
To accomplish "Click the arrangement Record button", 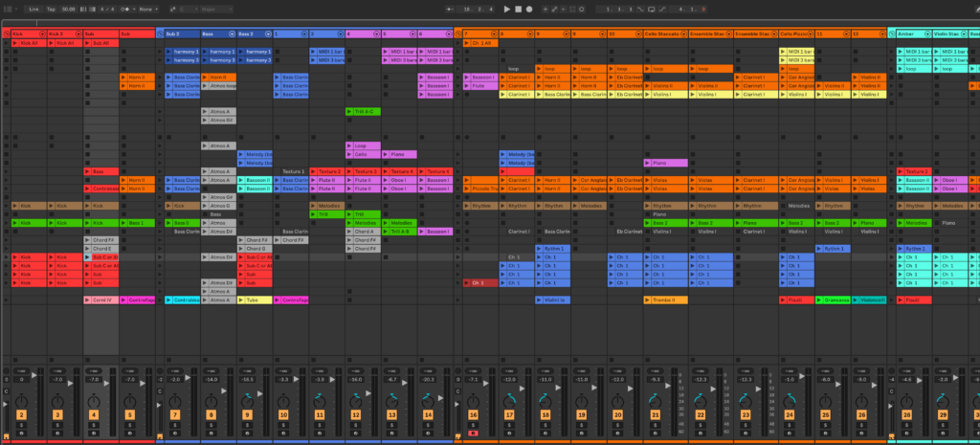I will pyautogui.click(x=530, y=9).
